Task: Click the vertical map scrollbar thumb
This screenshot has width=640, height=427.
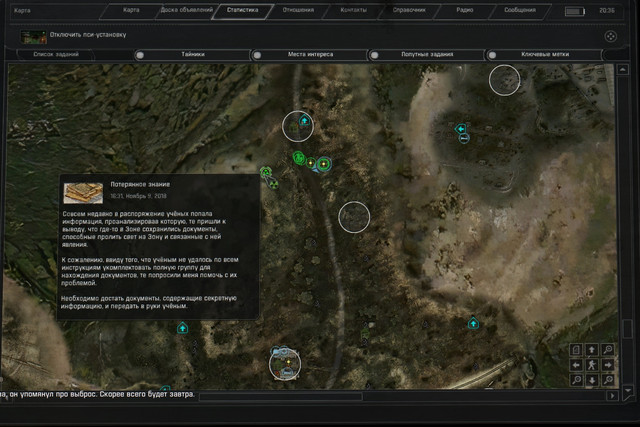Action: (627, 329)
